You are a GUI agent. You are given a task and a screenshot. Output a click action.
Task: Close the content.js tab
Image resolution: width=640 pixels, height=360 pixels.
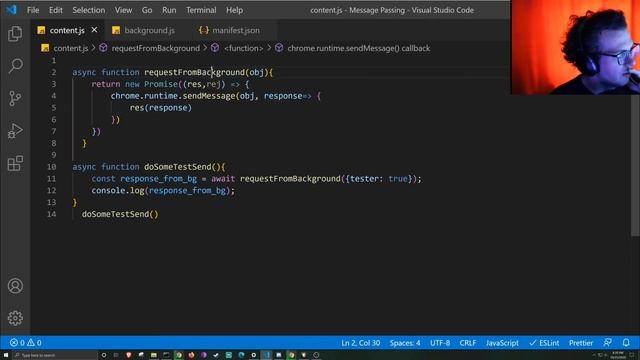[x=94, y=30]
